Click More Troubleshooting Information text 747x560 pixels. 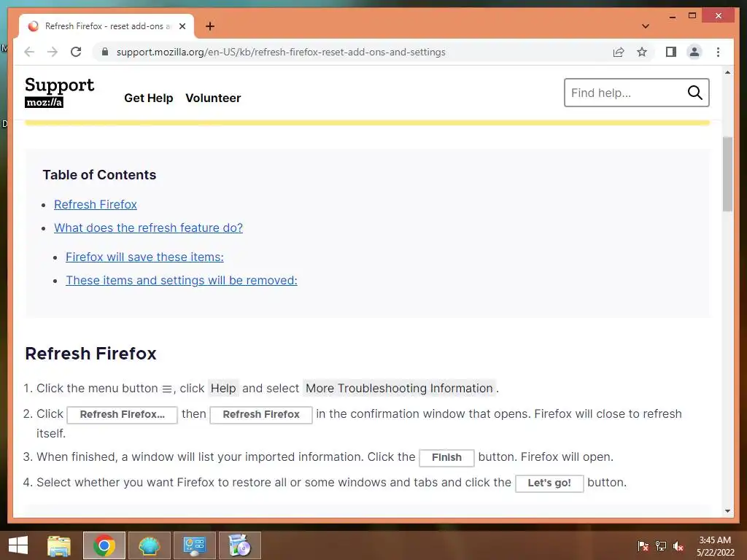(399, 388)
